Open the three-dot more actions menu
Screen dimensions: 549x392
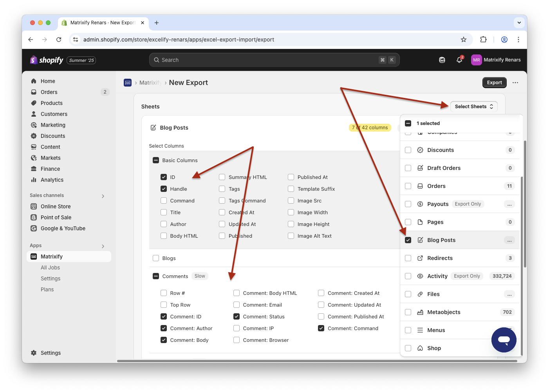(515, 83)
